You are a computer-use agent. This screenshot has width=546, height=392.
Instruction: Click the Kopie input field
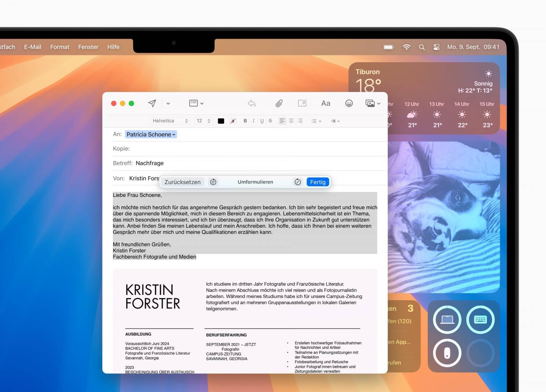pyautogui.click(x=190, y=149)
